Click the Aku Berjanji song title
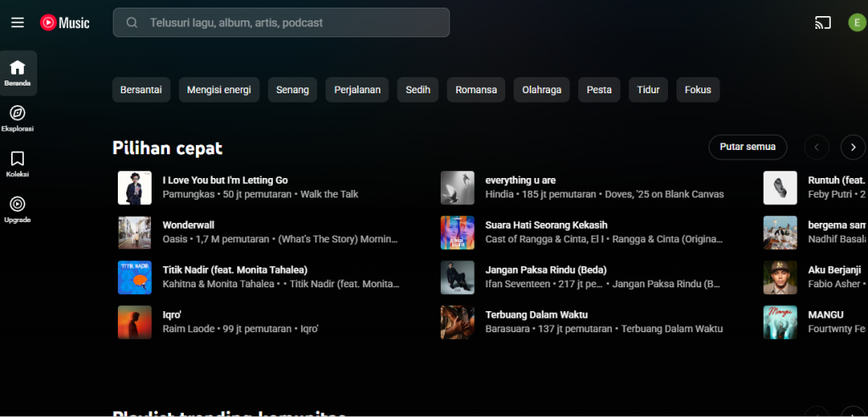This screenshot has width=868, height=417. pyautogui.click(x=835, y=270)
